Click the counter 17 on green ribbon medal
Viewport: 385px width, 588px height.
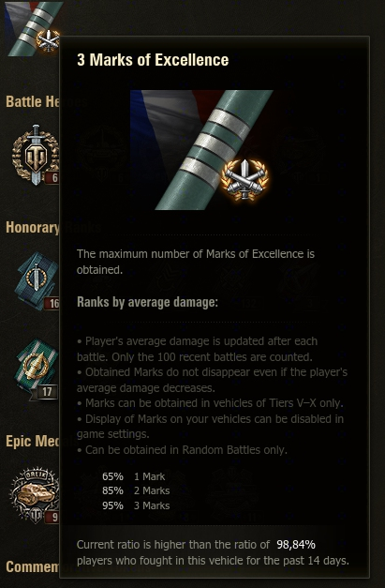[47, 392]
